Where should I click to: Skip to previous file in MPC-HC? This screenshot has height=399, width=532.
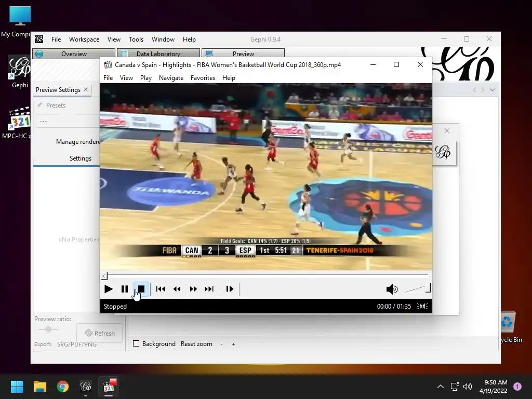pyautogui.click(x=161, y=289)
